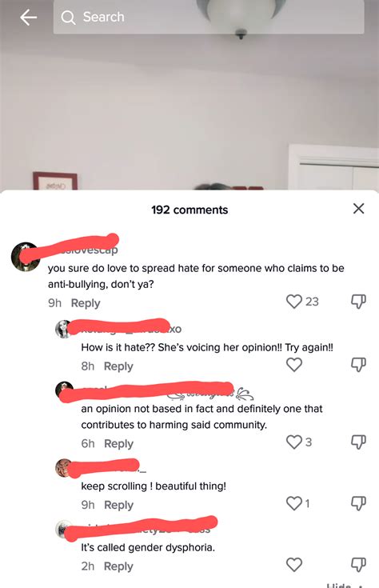Click into the Search field
The width and height of the screenshot is (379, 588).
coord(209,18)
